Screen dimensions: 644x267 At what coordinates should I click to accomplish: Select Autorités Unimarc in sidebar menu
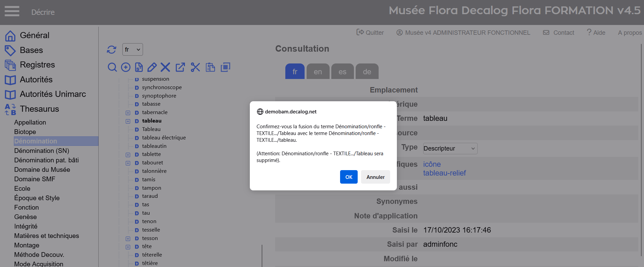click(53, 94)
